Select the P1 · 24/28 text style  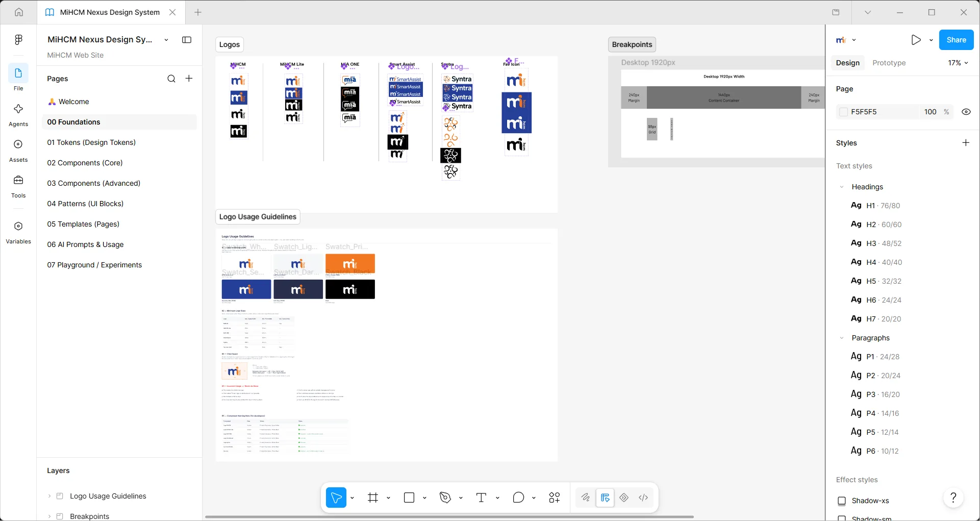(x=875, y=357)
